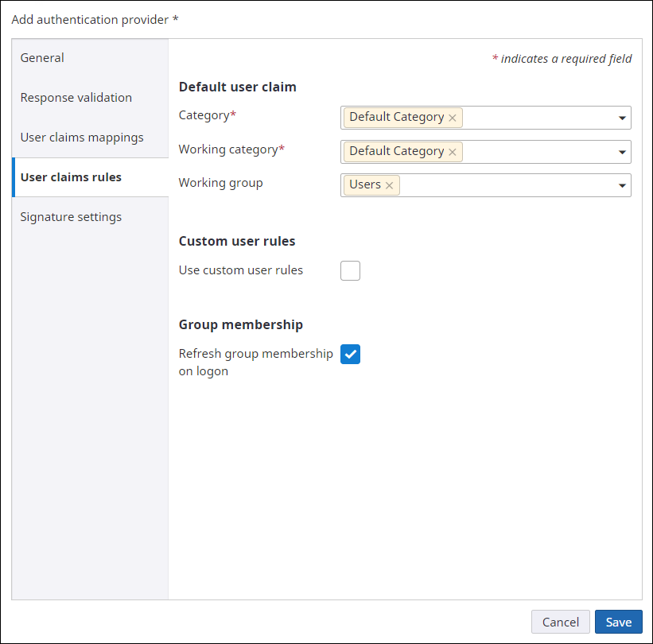Toggle the Use custom user rules checkbox
653x644 pixels.
[350, 270]
